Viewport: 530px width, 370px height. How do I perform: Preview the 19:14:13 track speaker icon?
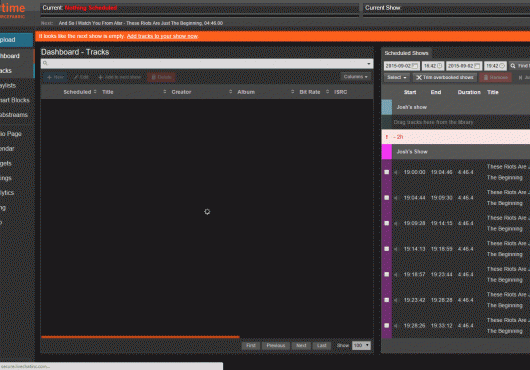[395, 249]
